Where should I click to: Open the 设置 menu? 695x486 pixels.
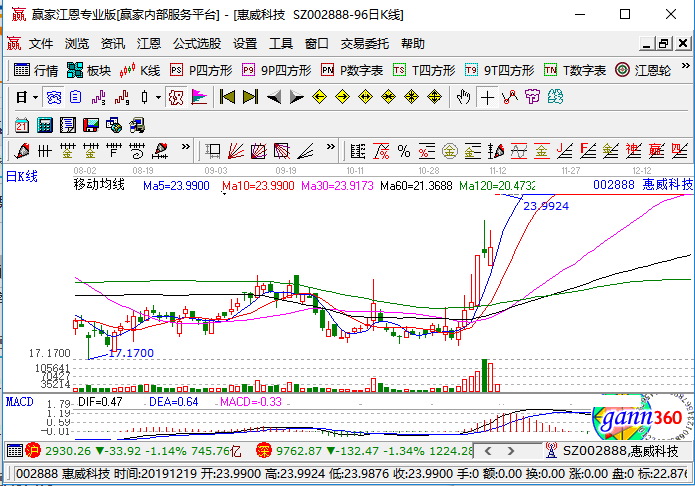coord(245,43)
